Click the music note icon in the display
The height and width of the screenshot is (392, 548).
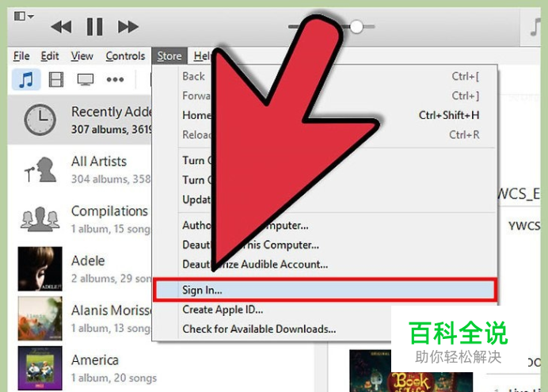(x=535, y=27)
